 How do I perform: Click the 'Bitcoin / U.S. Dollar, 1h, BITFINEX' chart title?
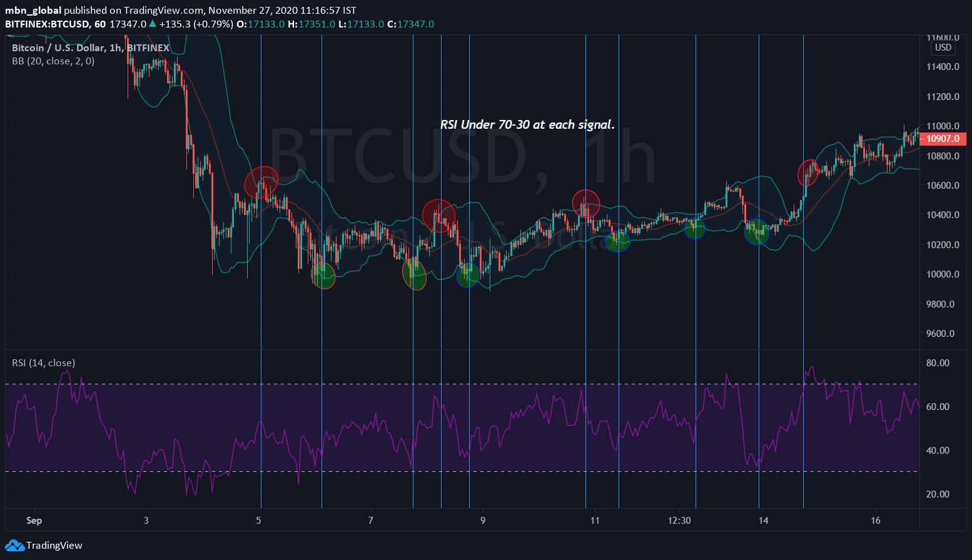(x=91, y=48)
